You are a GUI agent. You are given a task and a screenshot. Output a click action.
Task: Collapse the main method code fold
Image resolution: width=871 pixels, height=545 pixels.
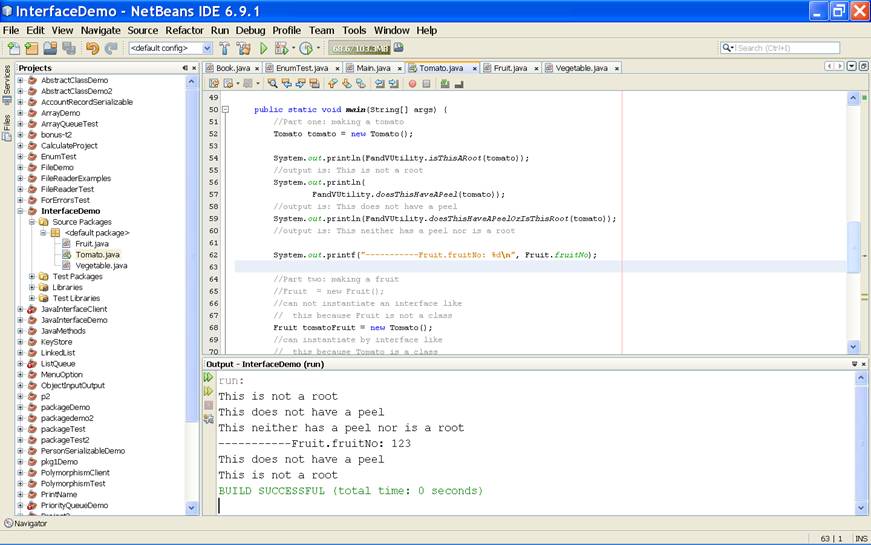coord(226,109)
